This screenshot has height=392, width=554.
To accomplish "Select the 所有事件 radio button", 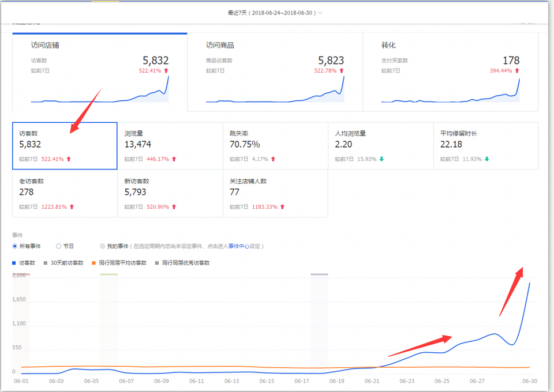I will point(15,246).
